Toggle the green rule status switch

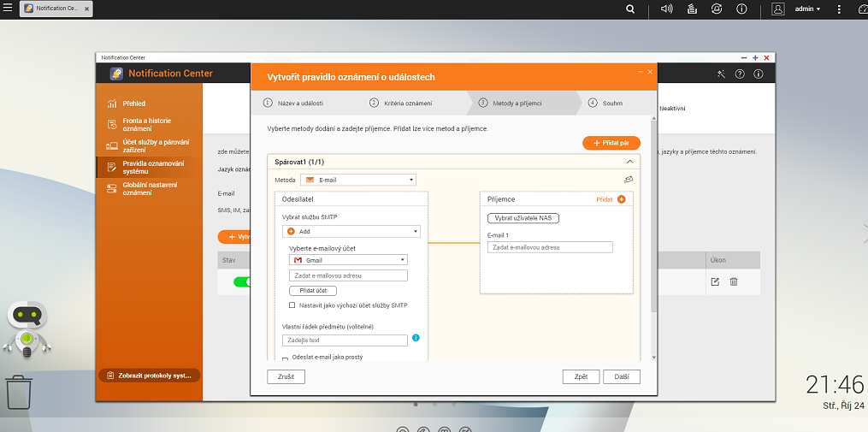click(242, 282)
